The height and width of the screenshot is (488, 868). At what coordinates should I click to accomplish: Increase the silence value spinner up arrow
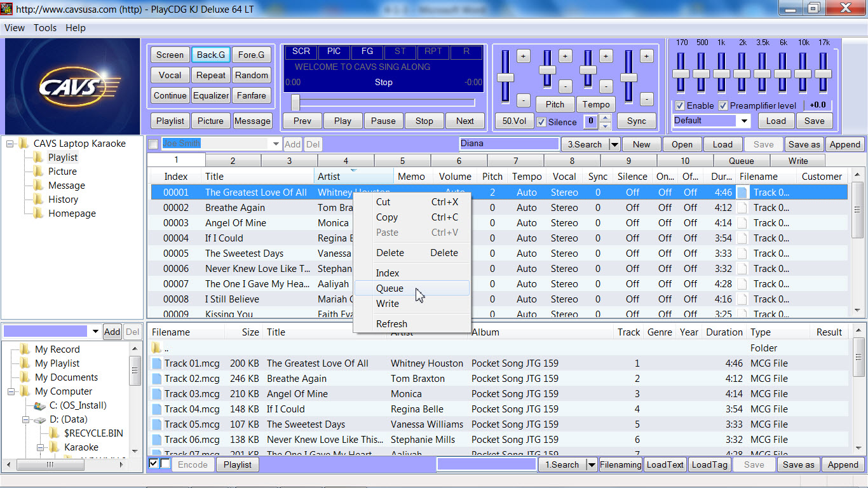[x=606, y=118]
